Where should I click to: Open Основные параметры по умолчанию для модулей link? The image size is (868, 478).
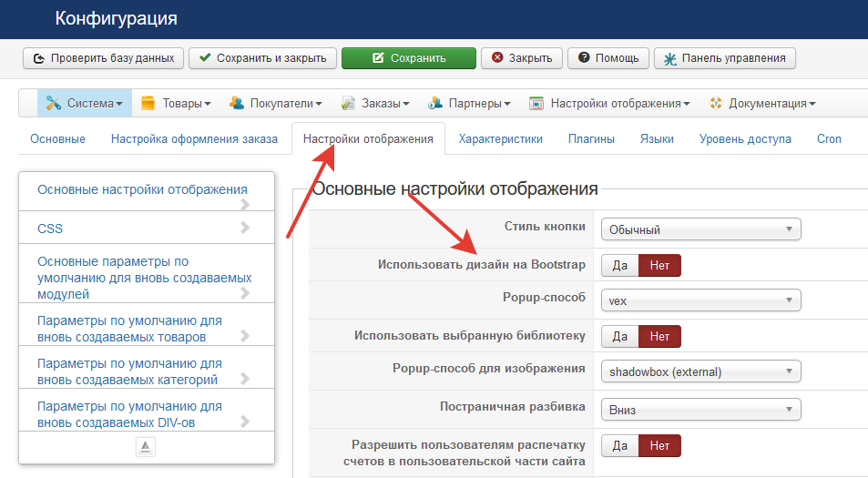[x=145, y=278]
